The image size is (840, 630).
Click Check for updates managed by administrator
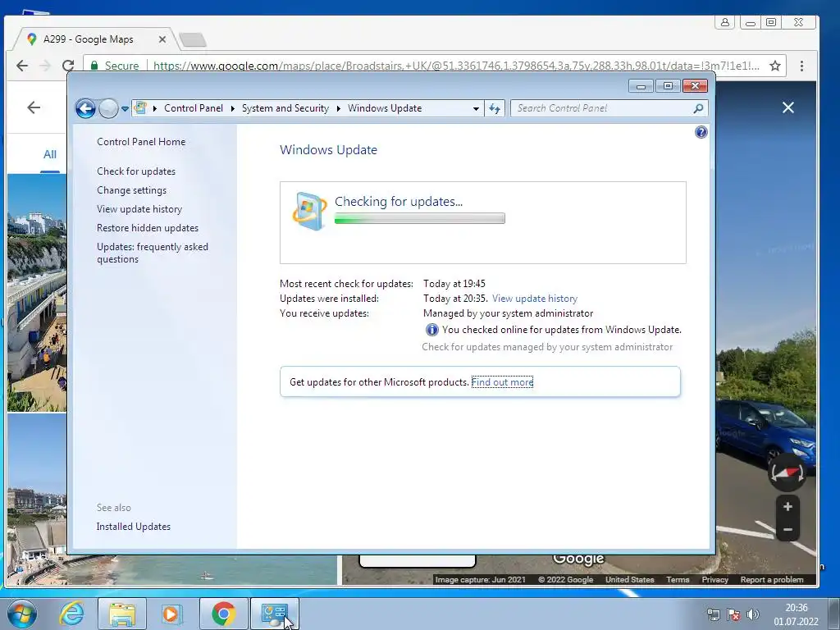(547, 347)
